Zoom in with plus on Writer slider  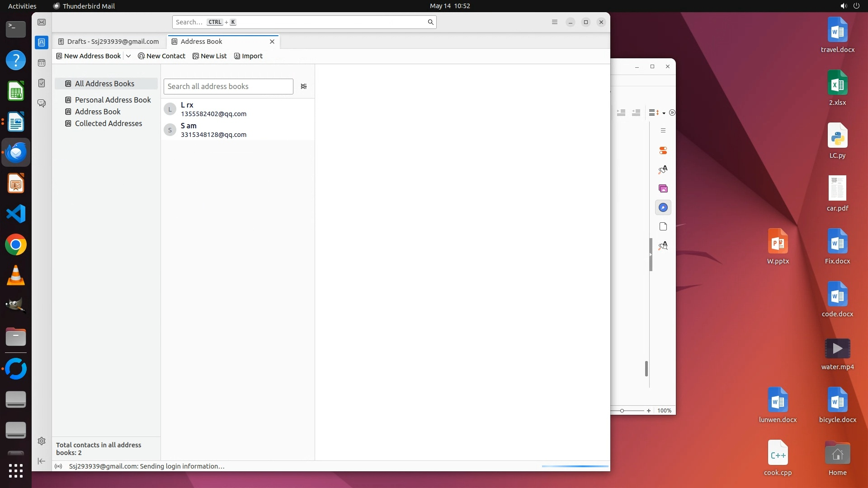(649, 411)
